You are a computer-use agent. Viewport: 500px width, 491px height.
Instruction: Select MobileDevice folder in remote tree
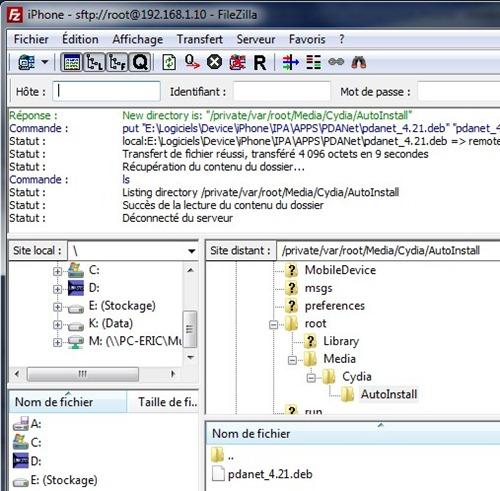click(340, 270)
